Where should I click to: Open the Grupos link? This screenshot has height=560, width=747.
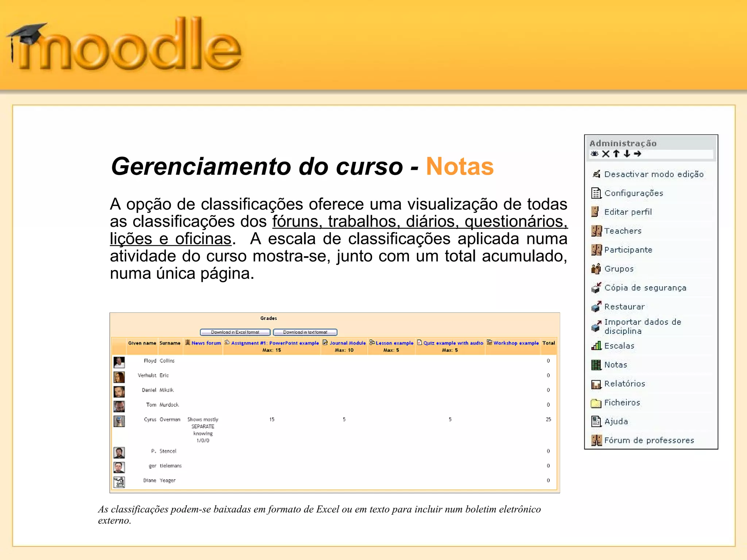pyautogui.click(x=619, y=269)
